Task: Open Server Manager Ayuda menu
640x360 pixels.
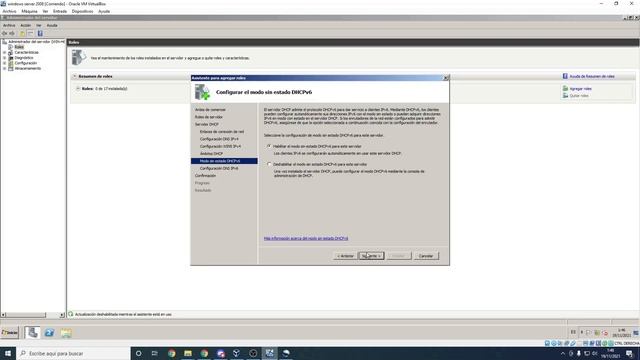Action: coord(52,25)
